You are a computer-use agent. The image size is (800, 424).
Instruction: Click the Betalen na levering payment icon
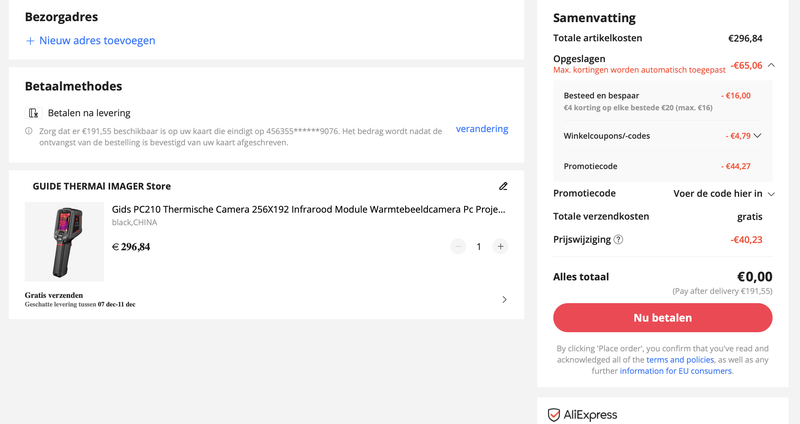(x=34, y=113)
